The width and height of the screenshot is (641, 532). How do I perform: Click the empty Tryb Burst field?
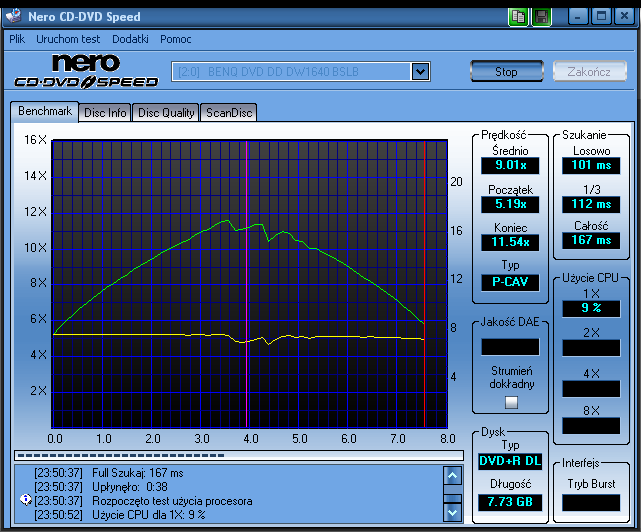pos(591,503)
